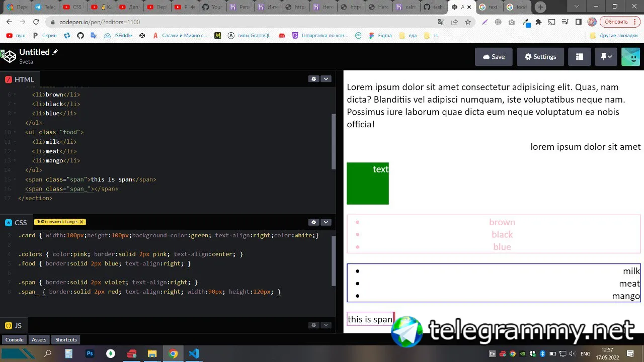Open a new browser tab
Viewport: 644px width, 362px height.
click(540, 7)
